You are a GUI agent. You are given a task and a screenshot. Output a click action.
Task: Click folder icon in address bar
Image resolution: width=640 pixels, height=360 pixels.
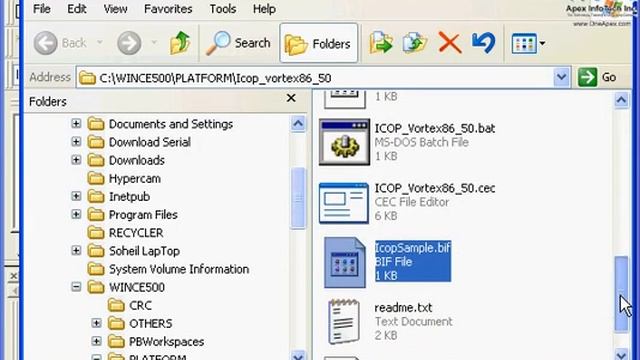pyautogui.click(x=87, y=78)
